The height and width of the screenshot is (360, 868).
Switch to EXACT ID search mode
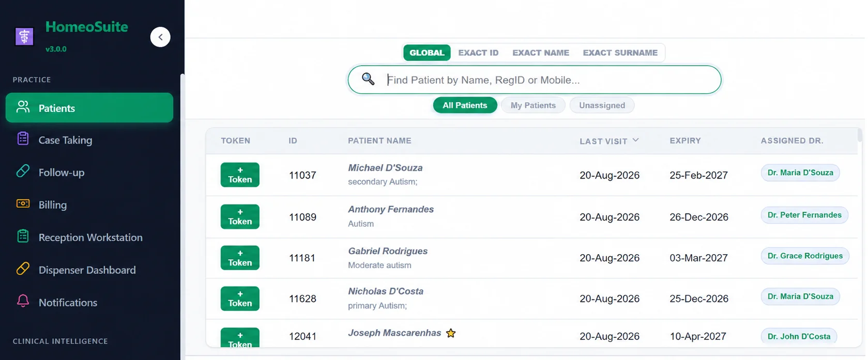coord(478,53)
